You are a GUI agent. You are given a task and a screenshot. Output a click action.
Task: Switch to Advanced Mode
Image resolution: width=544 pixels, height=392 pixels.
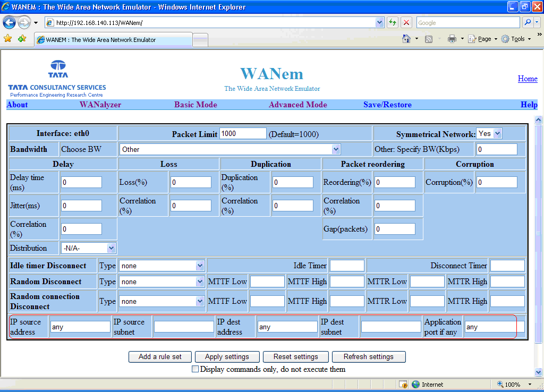pyautogui.click(x=297, y=105)
